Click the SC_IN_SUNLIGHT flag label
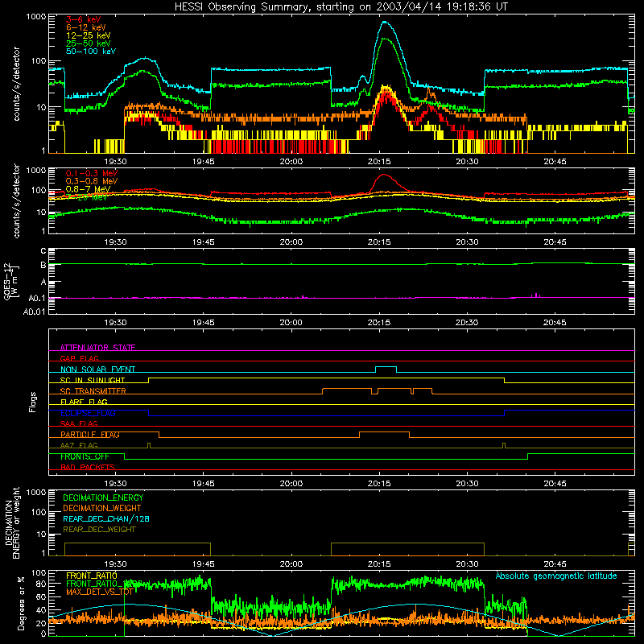Viewport: 644px width, 644px height. (93, 380)
